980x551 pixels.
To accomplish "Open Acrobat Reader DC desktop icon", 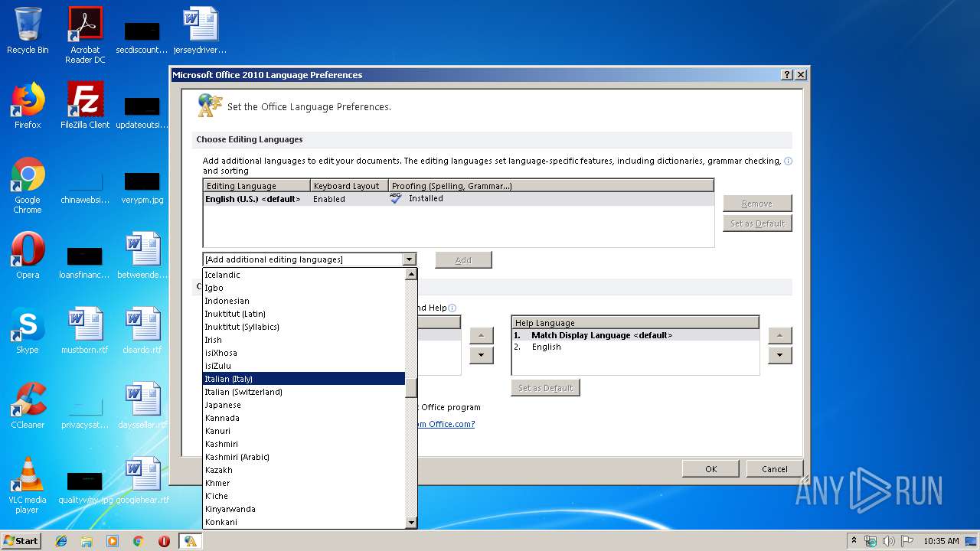I will coord(85,34).
